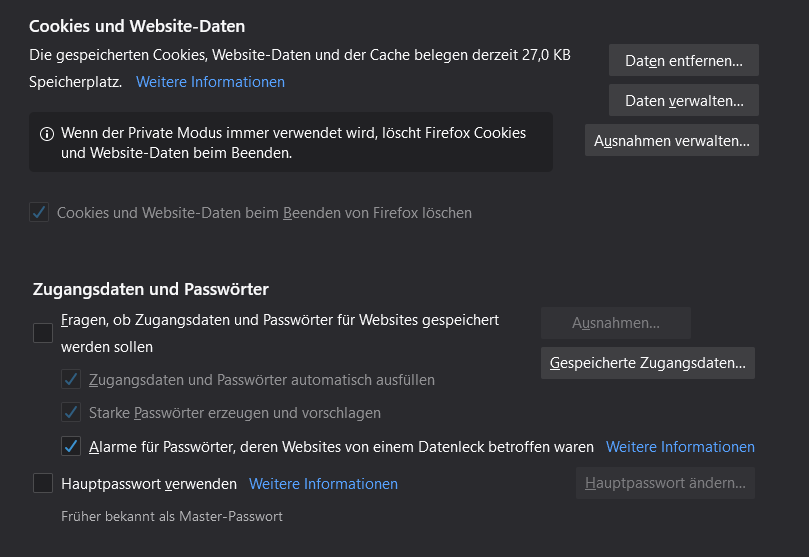Click the "Ausnahmen..." button for saved logins
This screenshot has height=557, width=809.
tap(616, 323)
